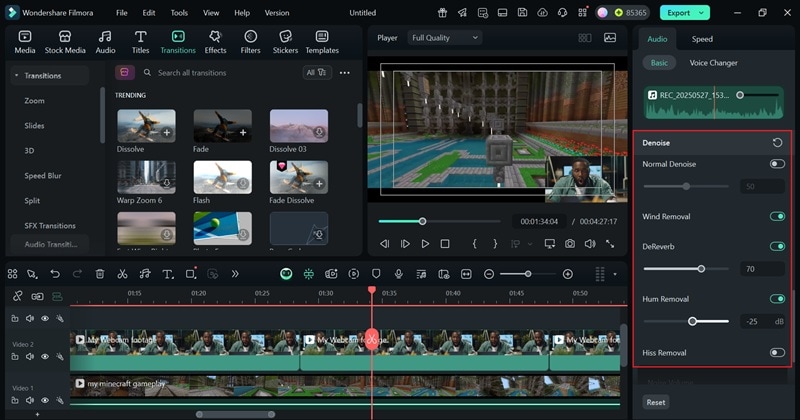Click the Search all transitions field
The height and width of the screenshot is (420, 800).
(x=219, y=73)
